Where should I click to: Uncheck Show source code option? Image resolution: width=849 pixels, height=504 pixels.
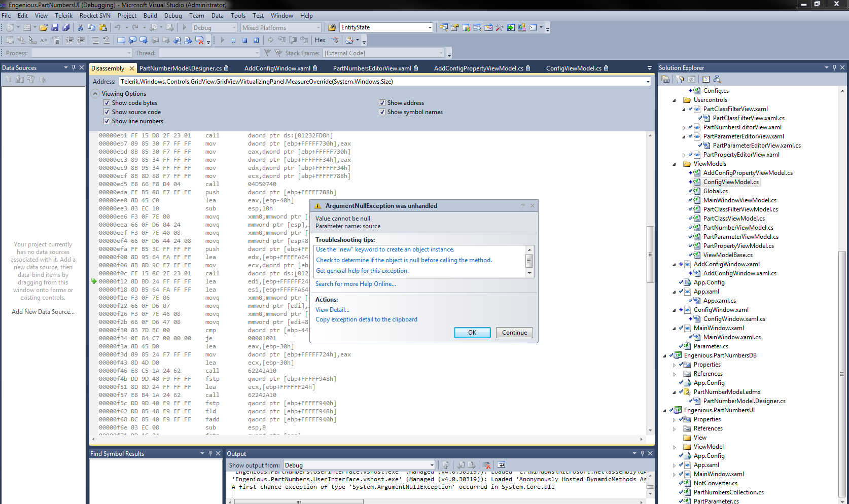107,112
